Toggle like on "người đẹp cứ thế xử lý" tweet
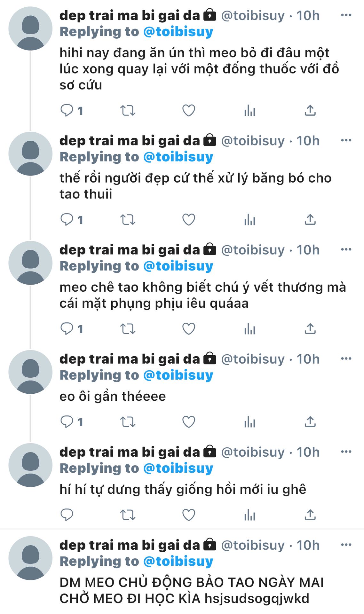Screen dimensions: 364x614 coord(189,220)
